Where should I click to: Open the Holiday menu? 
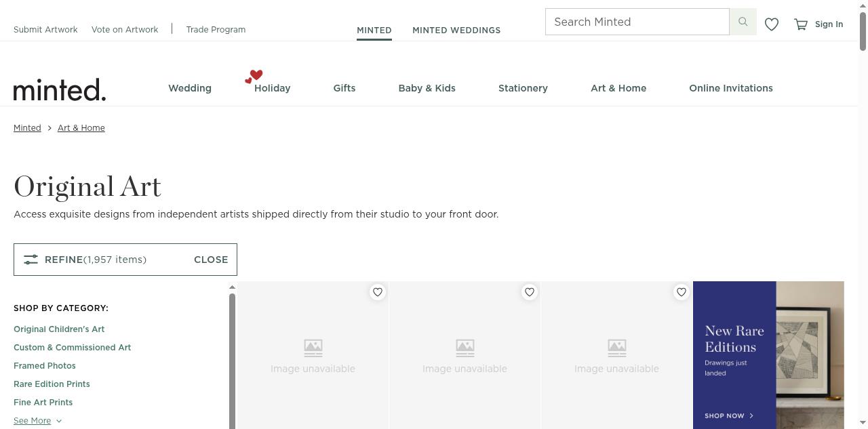click(272, 88)
